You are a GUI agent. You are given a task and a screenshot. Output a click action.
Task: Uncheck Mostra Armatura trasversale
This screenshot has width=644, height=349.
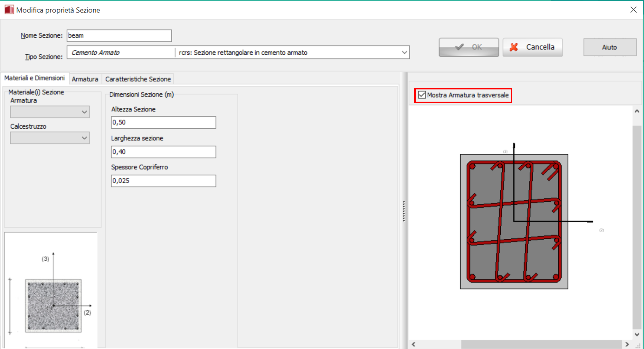(x=422, y=95)
